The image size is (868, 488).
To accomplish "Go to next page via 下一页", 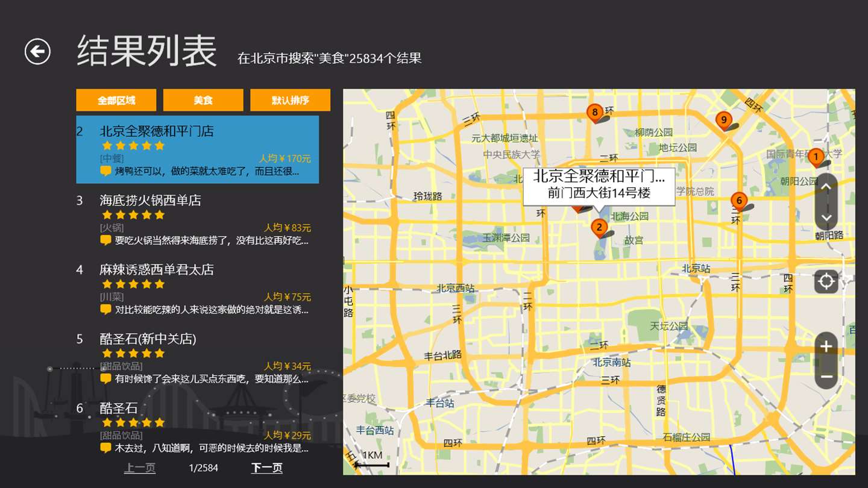I will (x=266, y=468).
